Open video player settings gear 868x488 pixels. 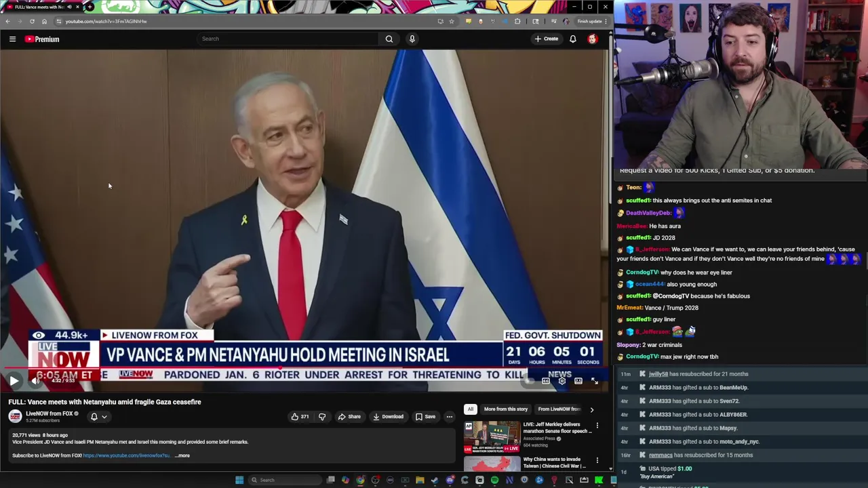click(561, 381)
